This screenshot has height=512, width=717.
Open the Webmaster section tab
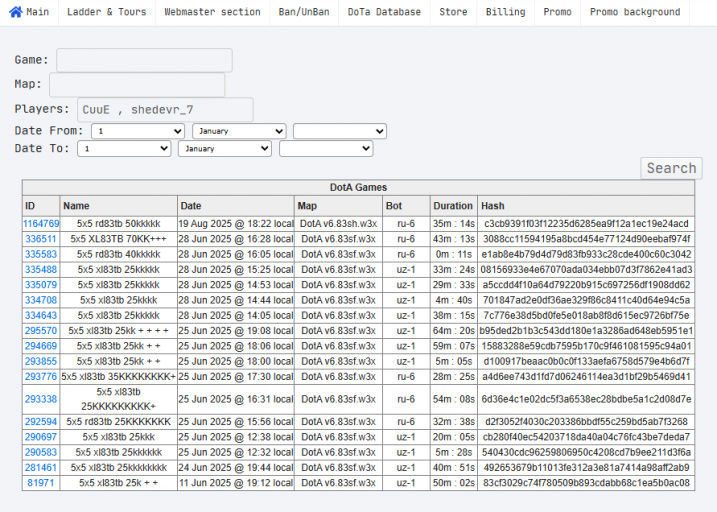[212, 12]
